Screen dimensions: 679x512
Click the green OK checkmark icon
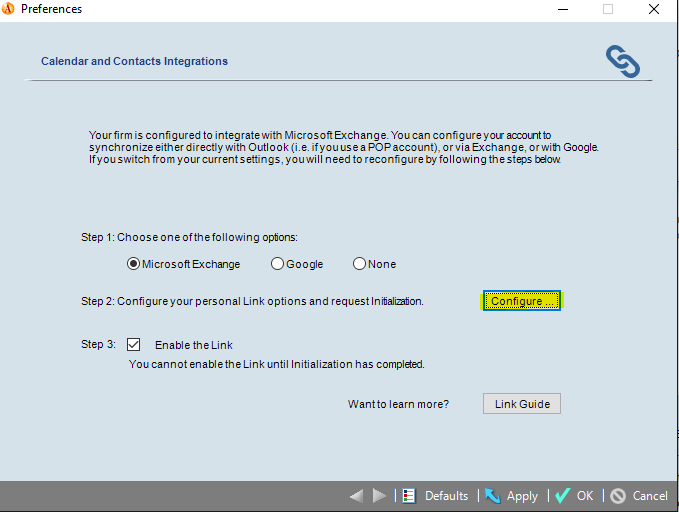pyautogui.click(x=562, y=496)
